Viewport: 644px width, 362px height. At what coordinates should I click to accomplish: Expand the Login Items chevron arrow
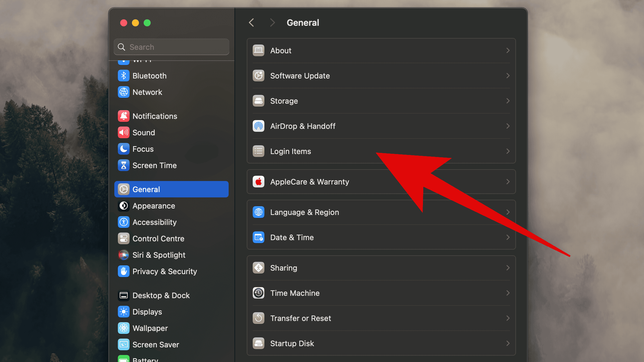coord(508,151)
